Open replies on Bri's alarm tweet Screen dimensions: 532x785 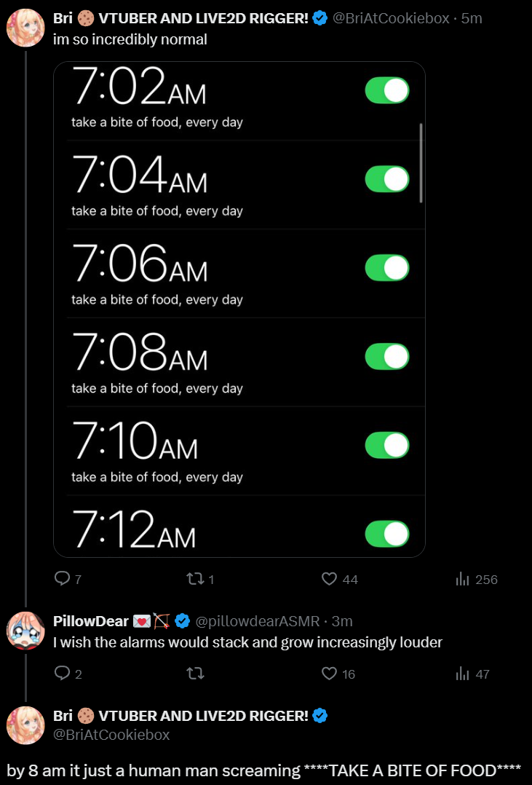coord(68,579)
